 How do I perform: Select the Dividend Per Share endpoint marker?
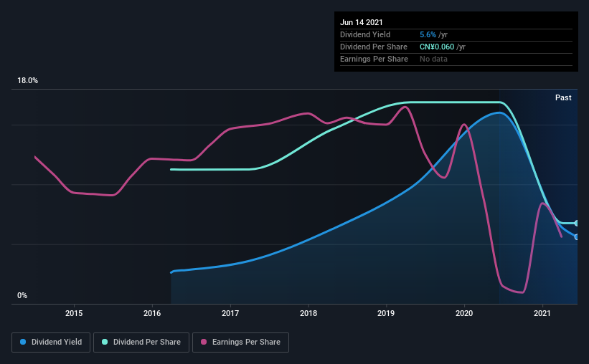point(576,224)
